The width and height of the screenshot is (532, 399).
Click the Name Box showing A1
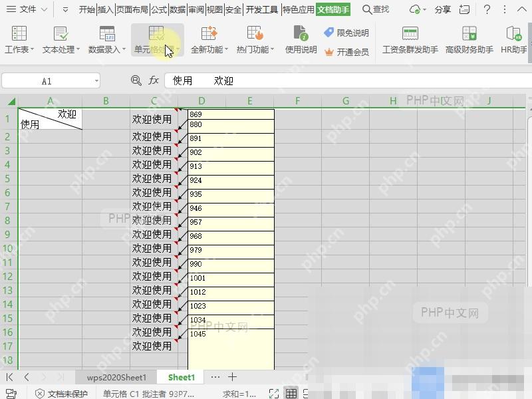pos(47,81)
